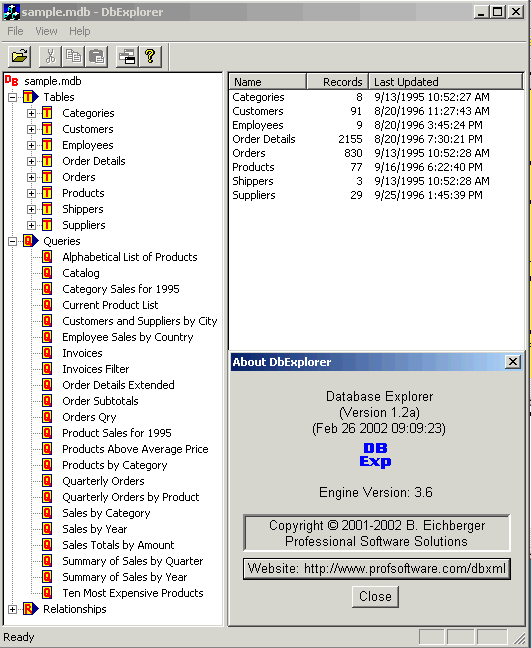Sort list by Records column header
The height and width of the screenshot is (648, 531).
pyautogui.click(x=338, y=82)
